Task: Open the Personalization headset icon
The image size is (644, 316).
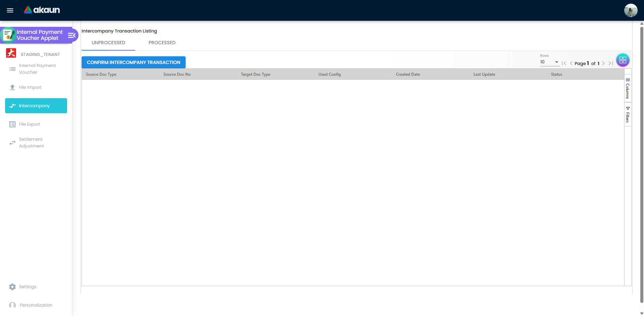Action: tap(12, 305)
